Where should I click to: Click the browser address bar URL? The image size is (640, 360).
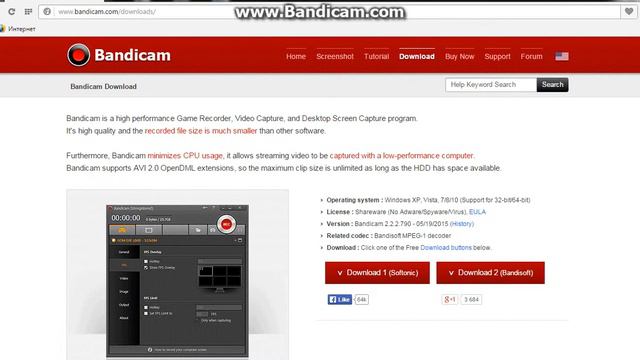pyautogui.click(x=107, y=12)
